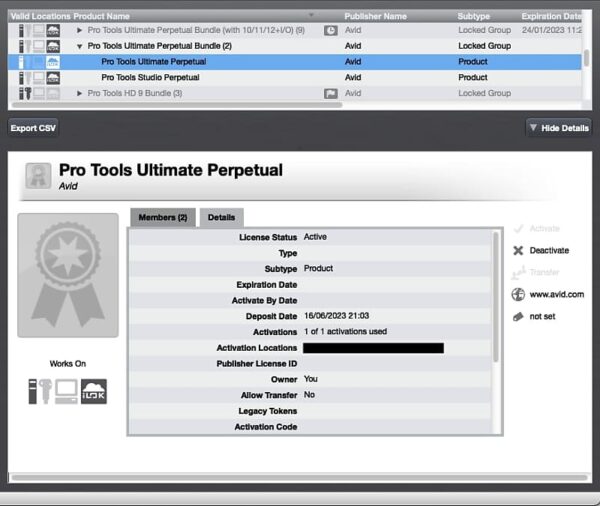Sort by the Product Name column header
Image resolution: width=600 pixels, height=506 pixels.
pyautogui.click(x=101, y=16)
